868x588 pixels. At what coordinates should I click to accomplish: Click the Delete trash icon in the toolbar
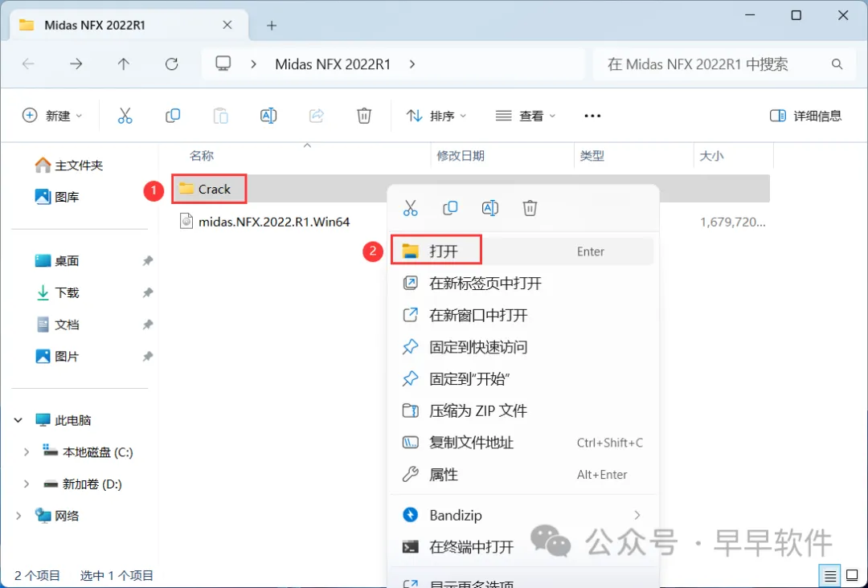tap(364, 116)
